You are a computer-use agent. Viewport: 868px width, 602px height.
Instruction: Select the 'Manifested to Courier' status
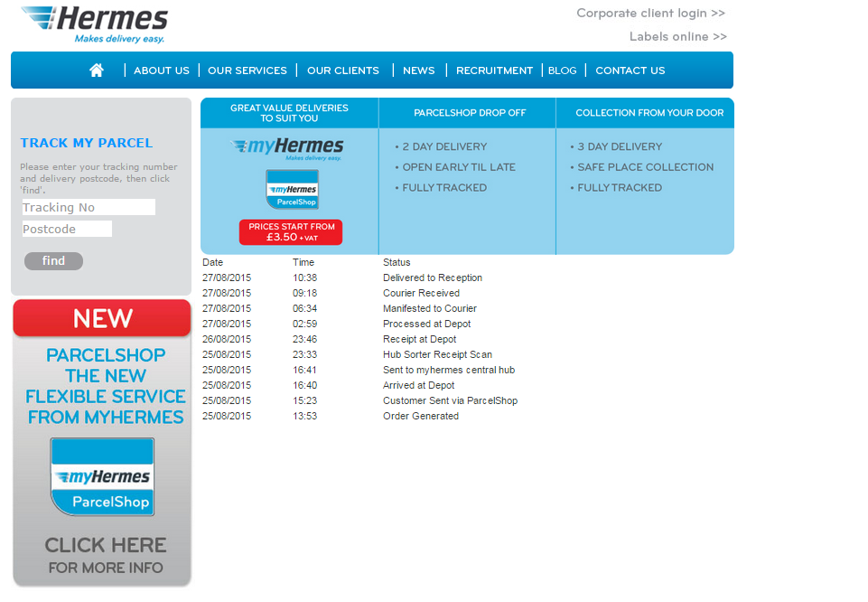(x=430, y=308)
